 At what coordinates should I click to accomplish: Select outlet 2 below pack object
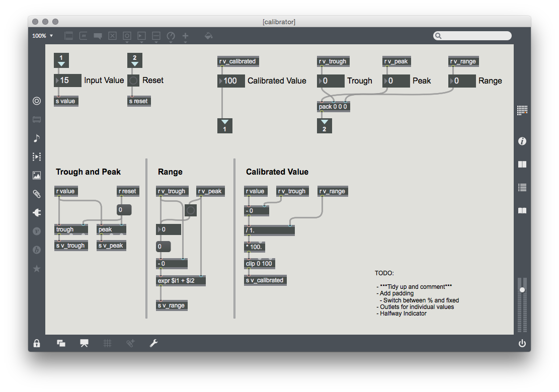coord(325,126)
